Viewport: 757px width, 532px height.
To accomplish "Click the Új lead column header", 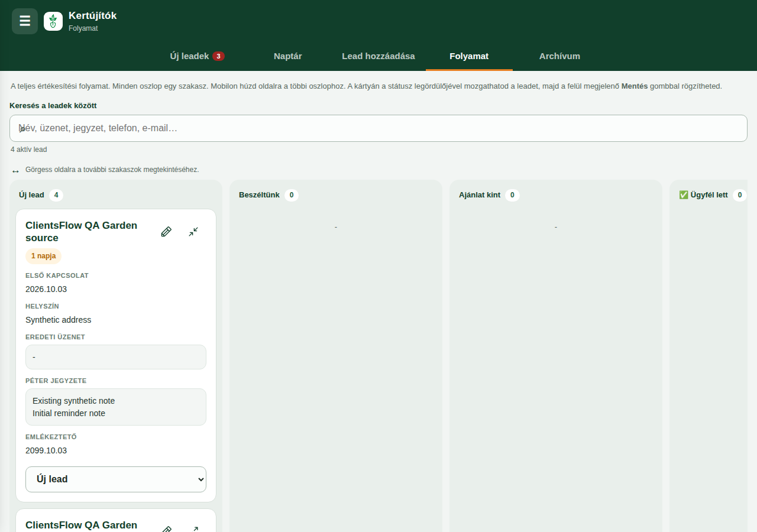I will pos(31,195).
